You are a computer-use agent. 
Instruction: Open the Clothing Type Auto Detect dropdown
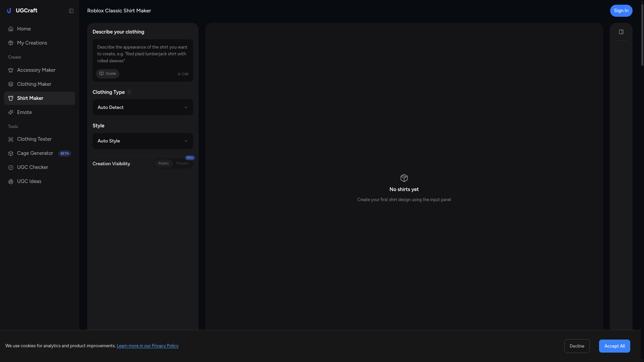pyautogui.click(x=143, y=107)
